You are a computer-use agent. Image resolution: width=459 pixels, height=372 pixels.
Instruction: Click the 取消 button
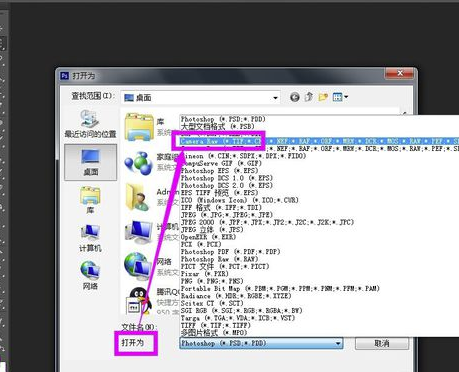click(x=382, y=343)
